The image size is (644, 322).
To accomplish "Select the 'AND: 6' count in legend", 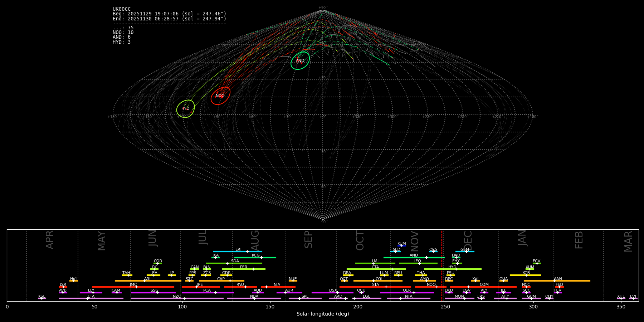I will pos(122,37).
